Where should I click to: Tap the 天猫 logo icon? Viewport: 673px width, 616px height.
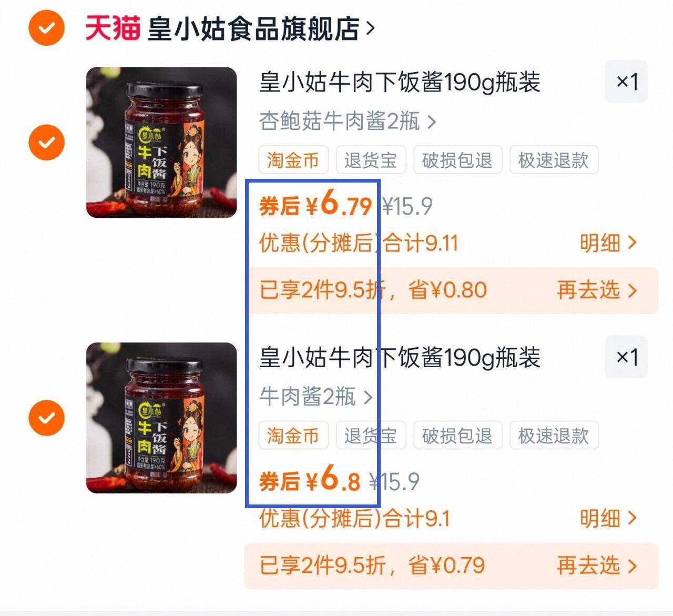coord(113,28)
